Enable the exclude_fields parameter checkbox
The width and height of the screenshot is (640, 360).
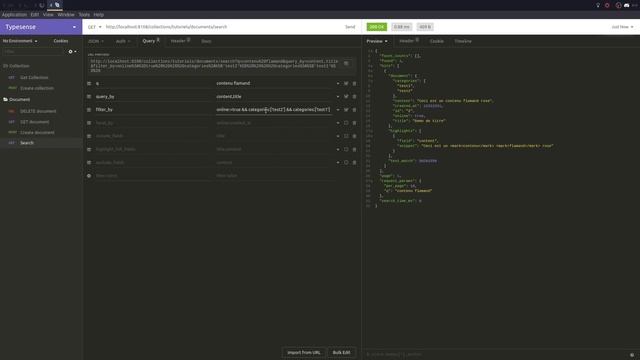pos(346,162)
